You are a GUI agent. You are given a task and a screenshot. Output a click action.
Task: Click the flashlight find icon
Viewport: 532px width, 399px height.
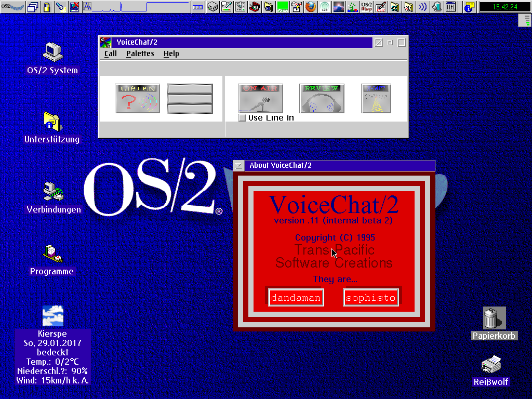pyautogui.click(x=61, y=7)
